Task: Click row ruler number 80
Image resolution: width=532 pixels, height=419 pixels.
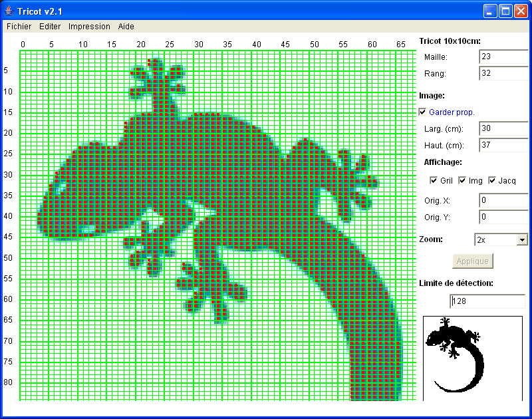Action: click(8, 382)
